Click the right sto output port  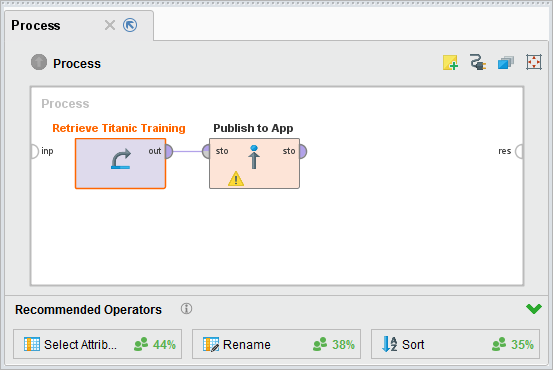pyautogui.click(x=303, y=151)
